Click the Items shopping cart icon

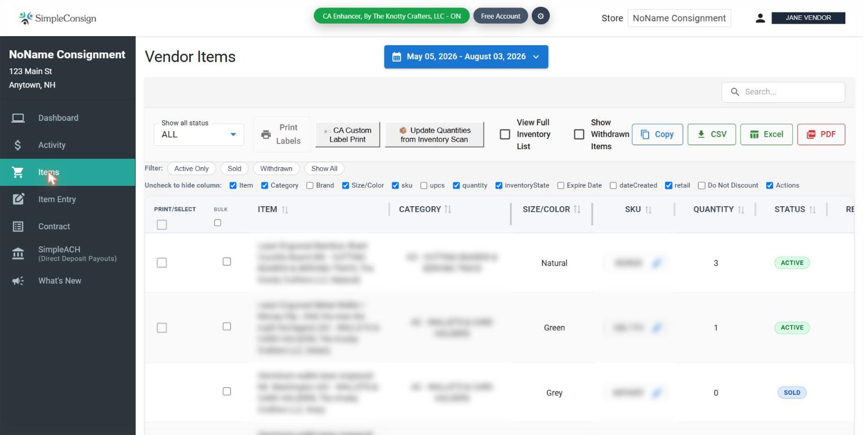[x=18, y=172]
